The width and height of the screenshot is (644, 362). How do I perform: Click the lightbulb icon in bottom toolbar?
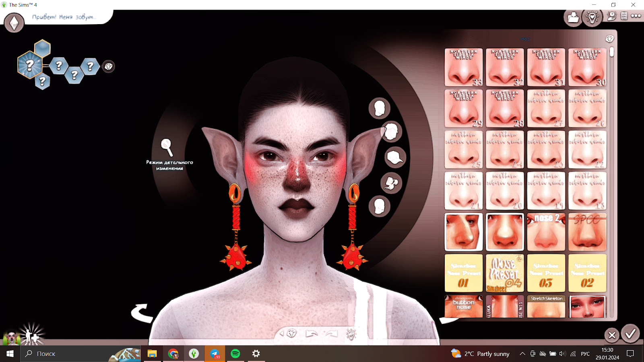(351, 334)
